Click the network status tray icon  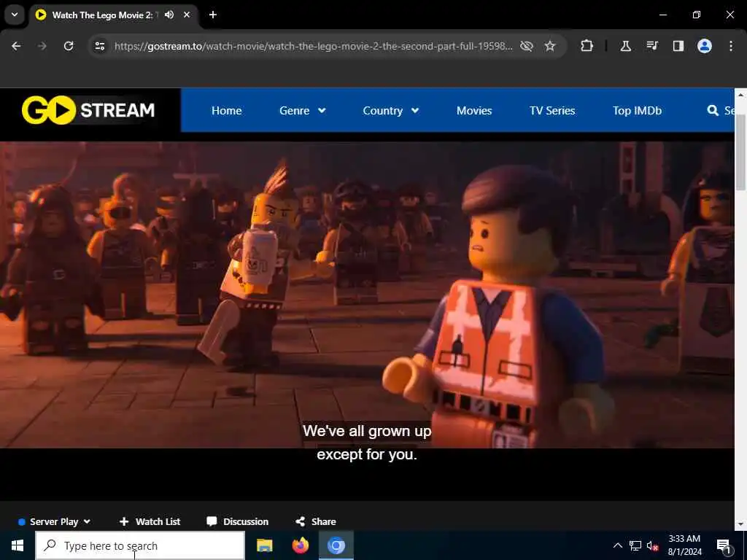pyautogui.click(x=635, y=545)
